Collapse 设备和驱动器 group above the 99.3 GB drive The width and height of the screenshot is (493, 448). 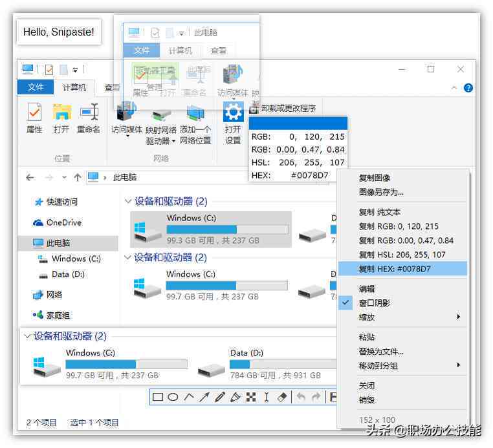[x=128, y=201]
